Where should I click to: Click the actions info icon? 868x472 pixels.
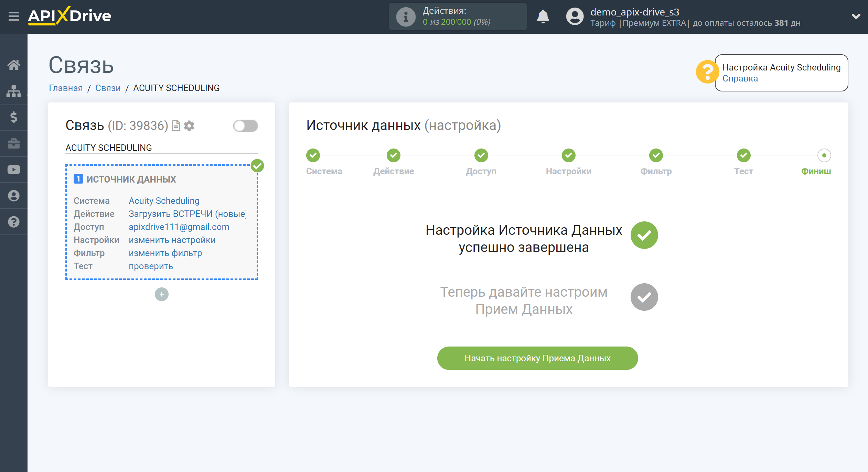pyautogui.click(x=406, y=17)
